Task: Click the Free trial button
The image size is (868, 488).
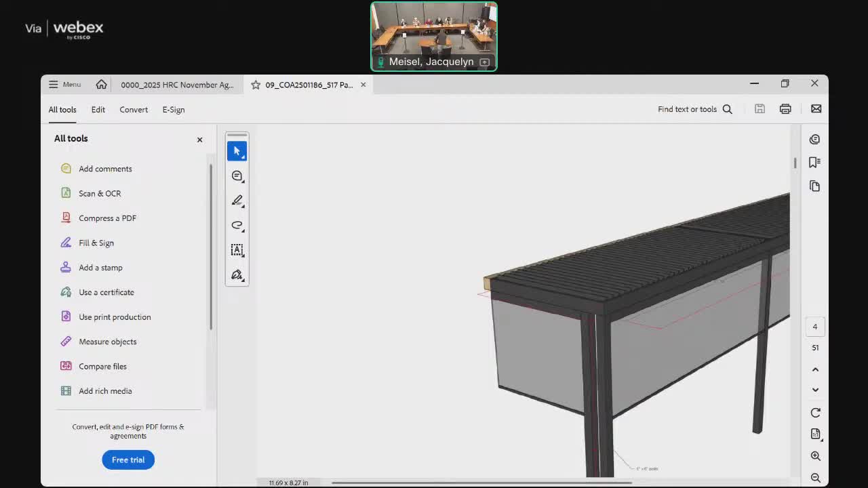Action: [128, 460]
